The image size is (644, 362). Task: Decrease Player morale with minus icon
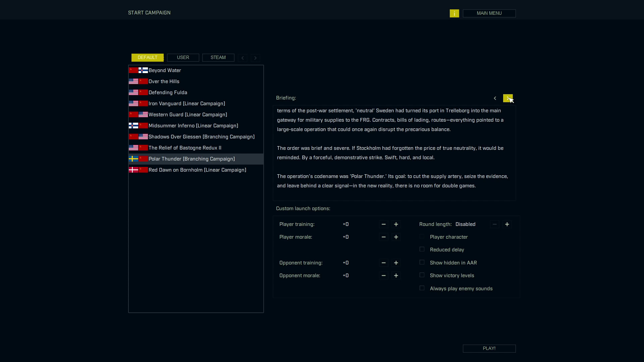pos(384,237)
